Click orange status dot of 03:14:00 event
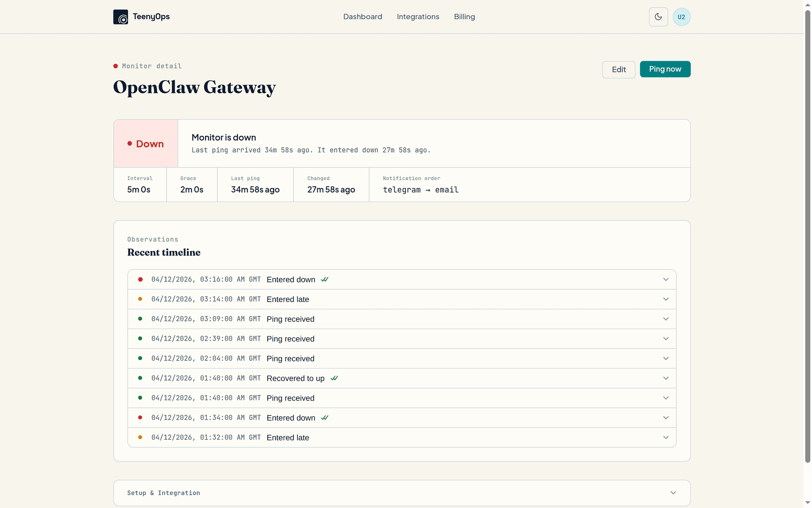This screenshot has width=812, height=508. pyautogui.click(x=140, y=299)
